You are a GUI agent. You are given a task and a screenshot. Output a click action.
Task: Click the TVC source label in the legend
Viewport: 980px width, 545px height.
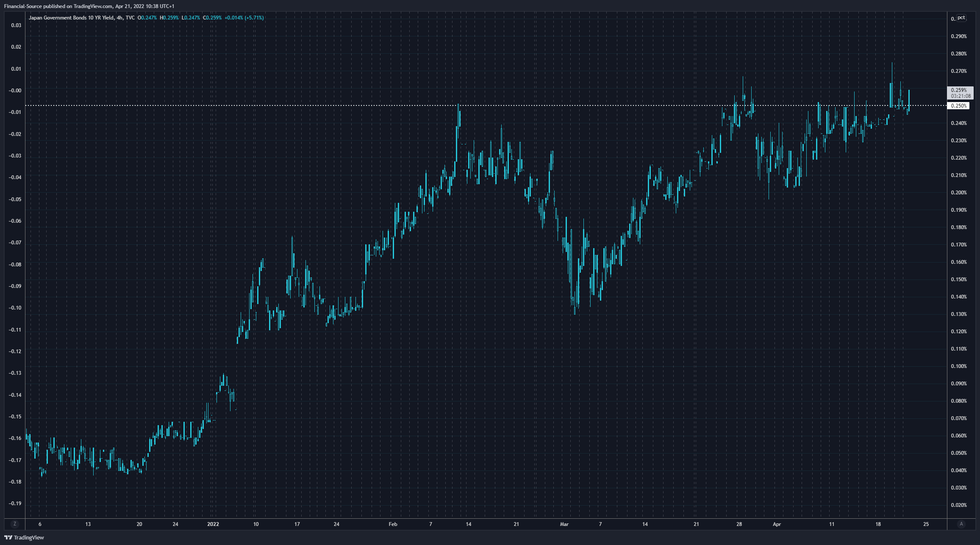[130, 18]
